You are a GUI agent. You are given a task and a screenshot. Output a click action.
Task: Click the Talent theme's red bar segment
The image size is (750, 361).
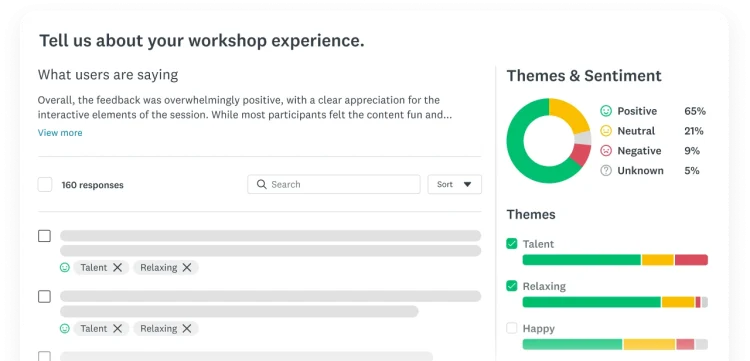(x=691, y=260)
